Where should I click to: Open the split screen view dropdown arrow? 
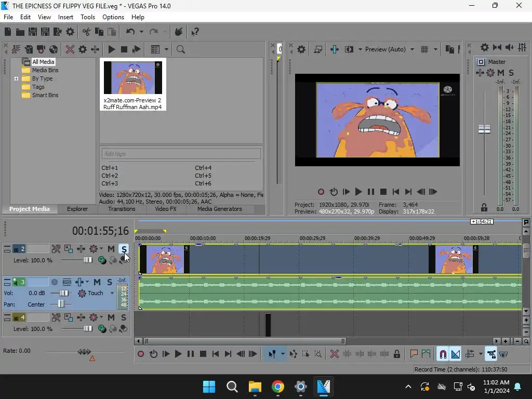(x=360, y=49)
